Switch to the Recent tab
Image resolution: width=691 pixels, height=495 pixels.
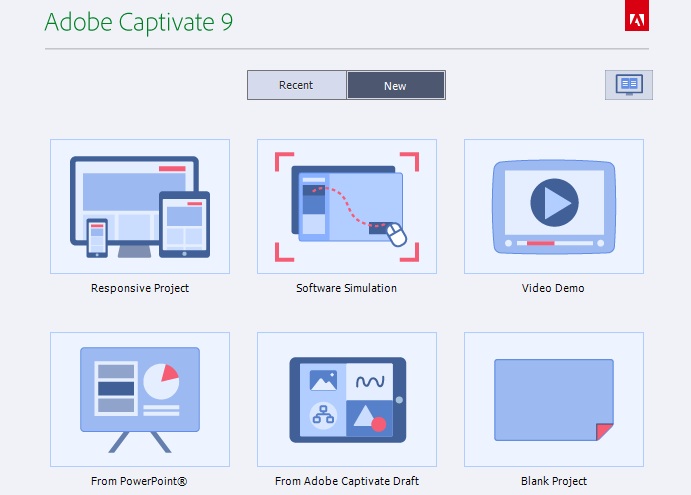point(297,85)
